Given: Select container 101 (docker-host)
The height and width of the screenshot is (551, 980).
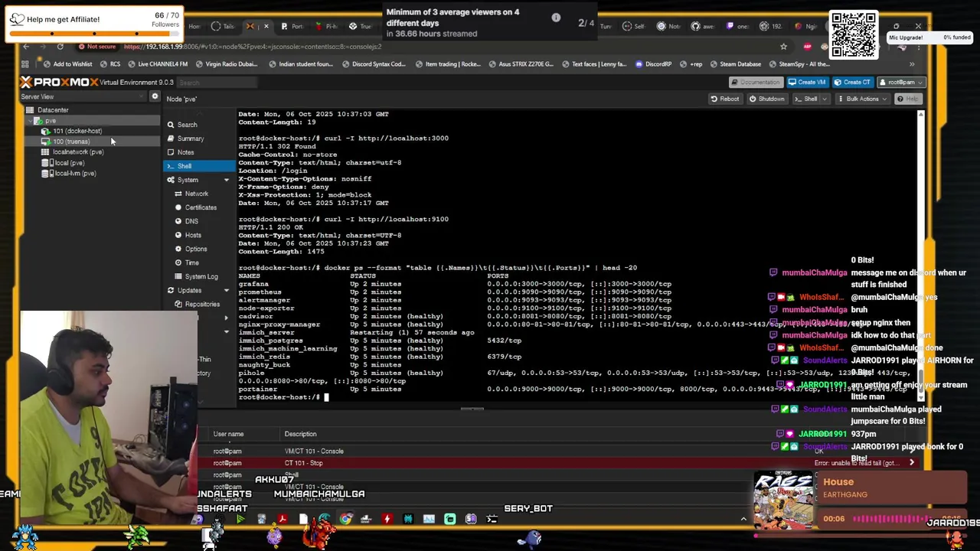Looking at the screenshot, I should [x=77, y=131].
